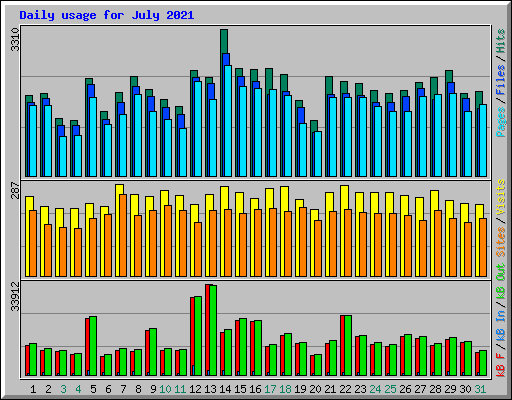The image size is (512, 400).
Task: Click the Hits legend label
Action: 501,41
